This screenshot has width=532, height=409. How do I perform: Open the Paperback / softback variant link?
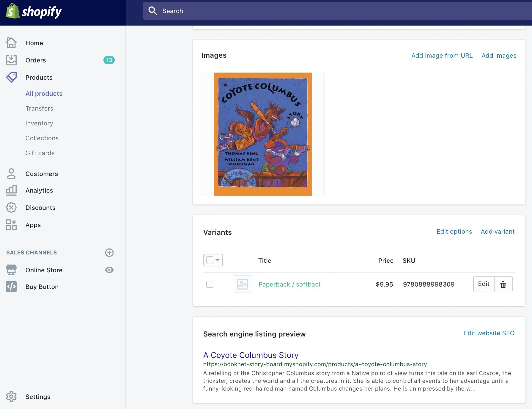[x=289, y=284]
